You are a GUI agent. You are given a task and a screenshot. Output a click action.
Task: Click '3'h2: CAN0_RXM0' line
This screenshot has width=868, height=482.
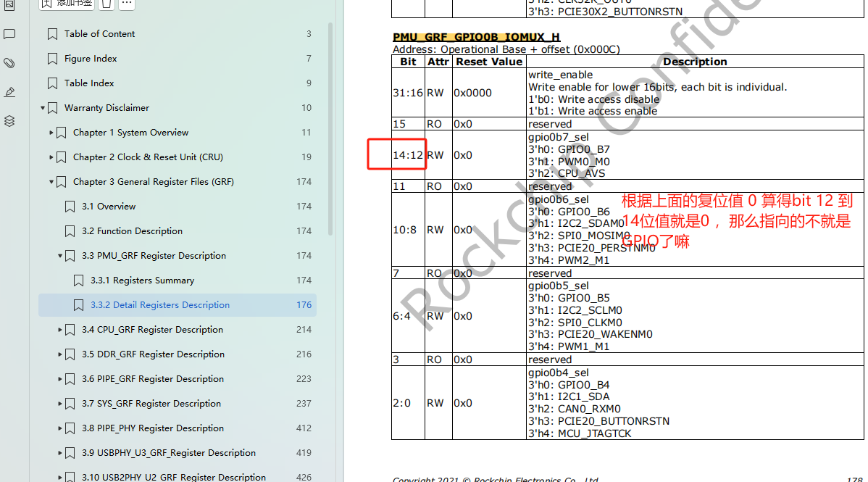(x=574, y=409)
